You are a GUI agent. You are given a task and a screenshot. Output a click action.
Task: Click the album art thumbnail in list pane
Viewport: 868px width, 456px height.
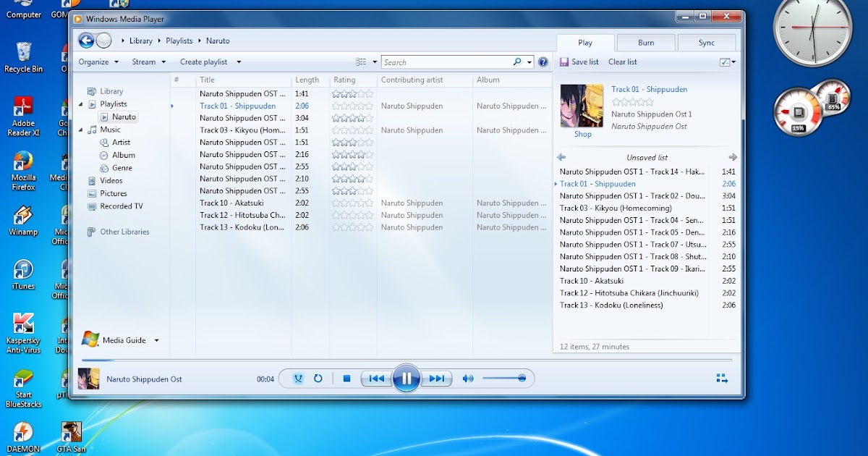tap(582, 106)
